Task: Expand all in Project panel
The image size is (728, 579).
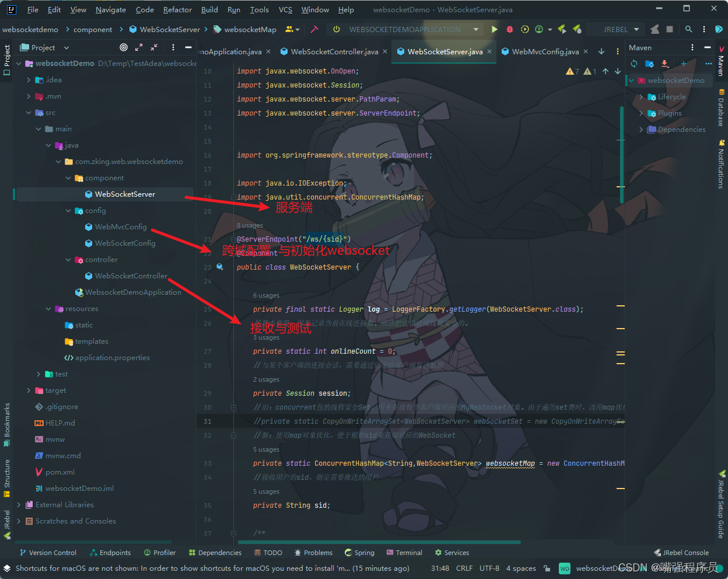Action: tap(139, 47)
